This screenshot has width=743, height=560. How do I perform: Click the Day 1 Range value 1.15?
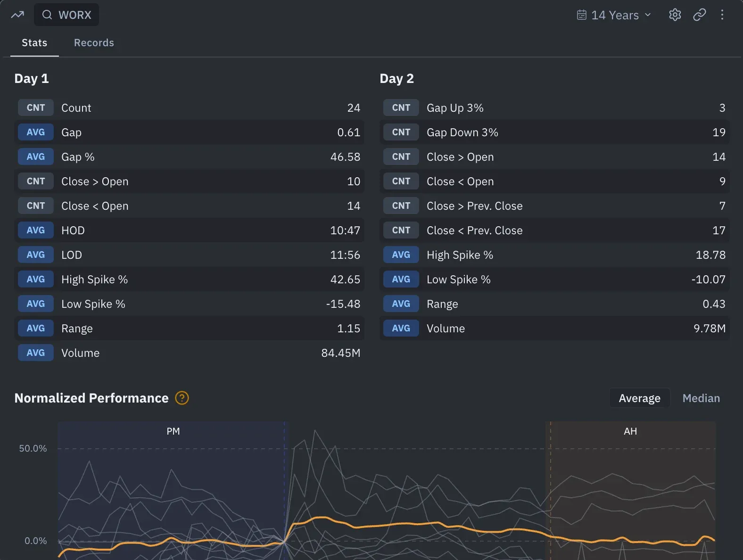pyautogui.click(x=349, y=329)
